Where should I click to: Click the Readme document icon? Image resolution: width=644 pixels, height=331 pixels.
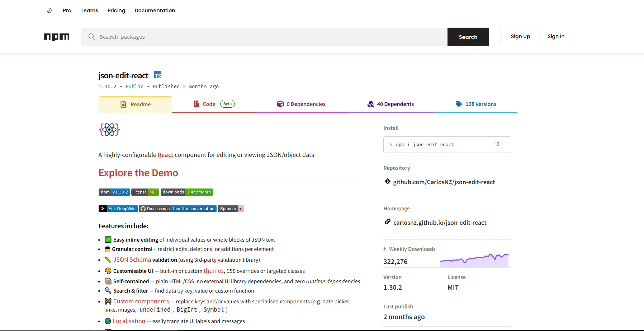tap(123, 104)
